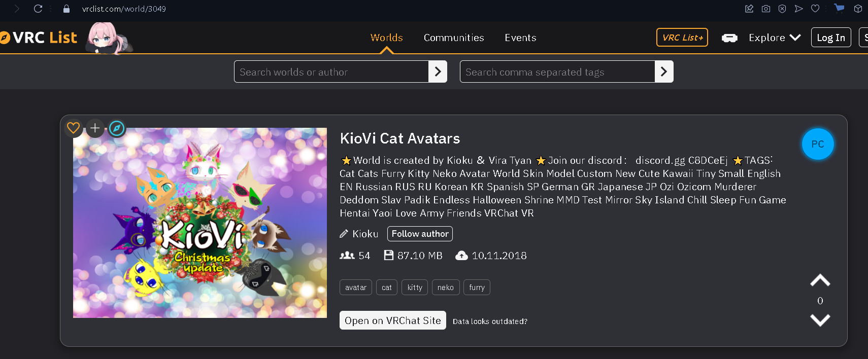This screenshot has height=359, width=868.
Task: Click the cube extensions icon
Action: click(858, 9)
